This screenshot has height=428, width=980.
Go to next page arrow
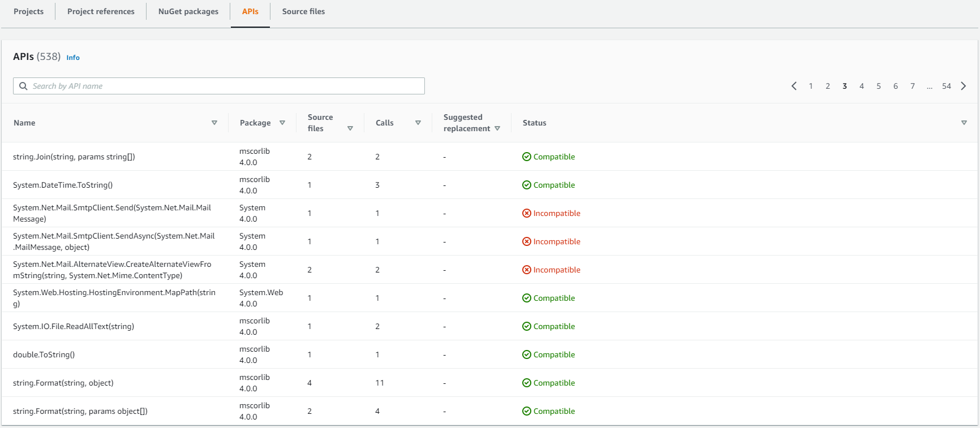(964, 86)
